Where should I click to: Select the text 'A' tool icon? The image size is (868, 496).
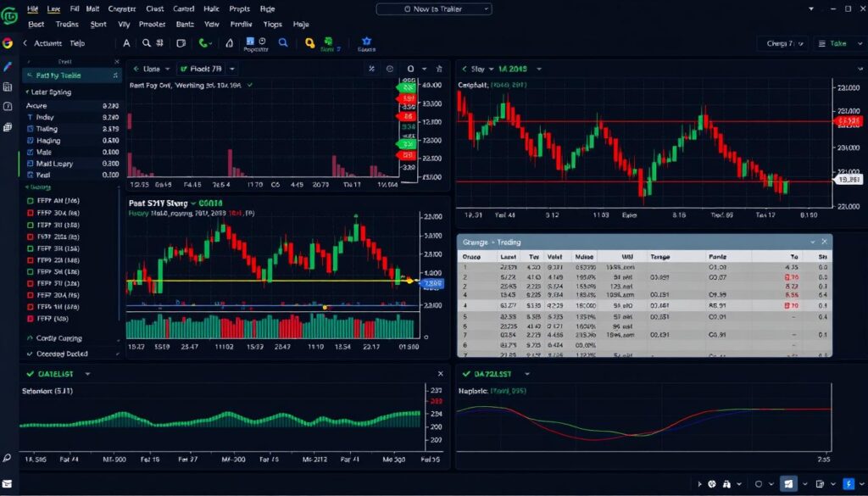point(126,43)
